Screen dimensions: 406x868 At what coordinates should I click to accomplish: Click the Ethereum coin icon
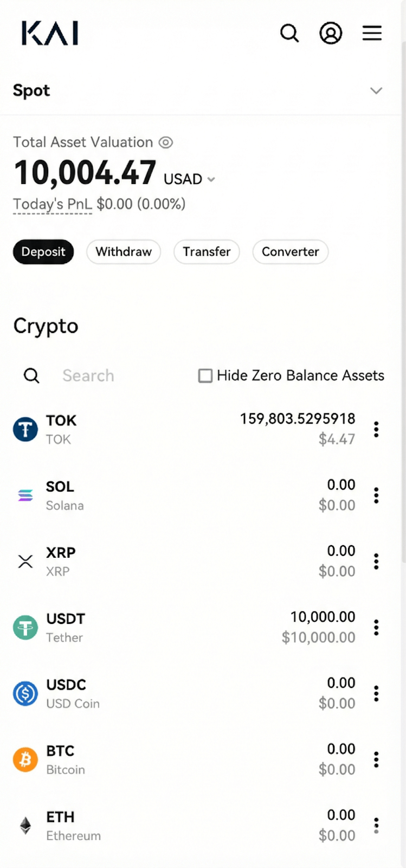coord(25,826)
